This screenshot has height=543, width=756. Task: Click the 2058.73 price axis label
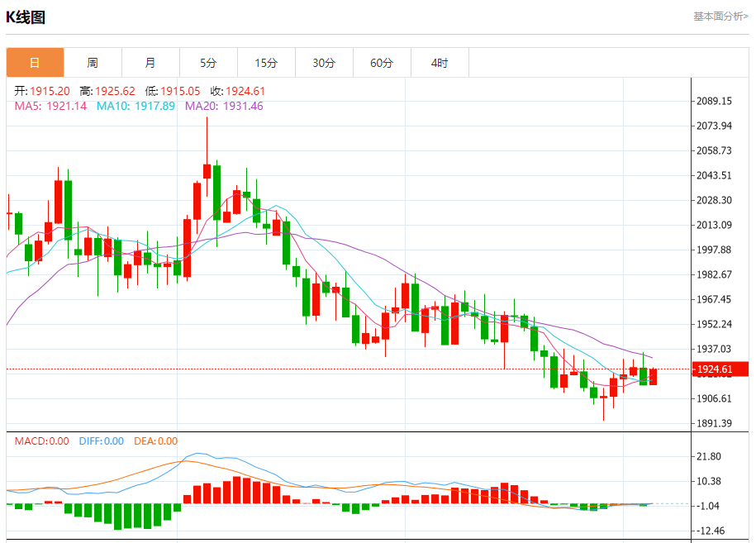(714, 151)
